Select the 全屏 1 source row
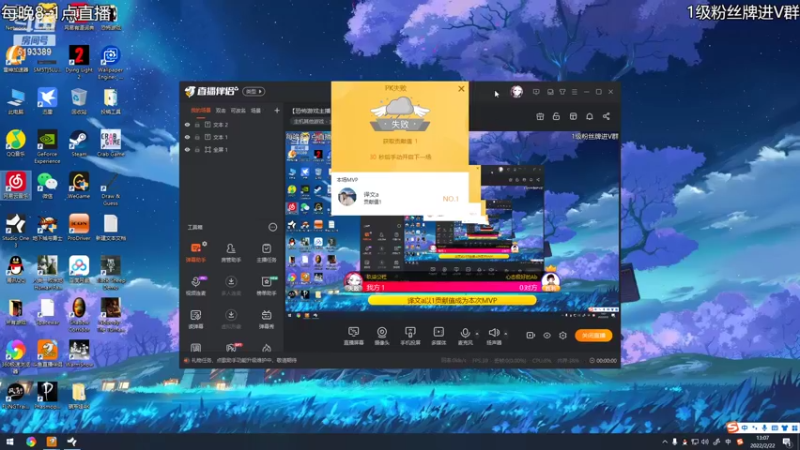800x450 pixels. (231, 149)
